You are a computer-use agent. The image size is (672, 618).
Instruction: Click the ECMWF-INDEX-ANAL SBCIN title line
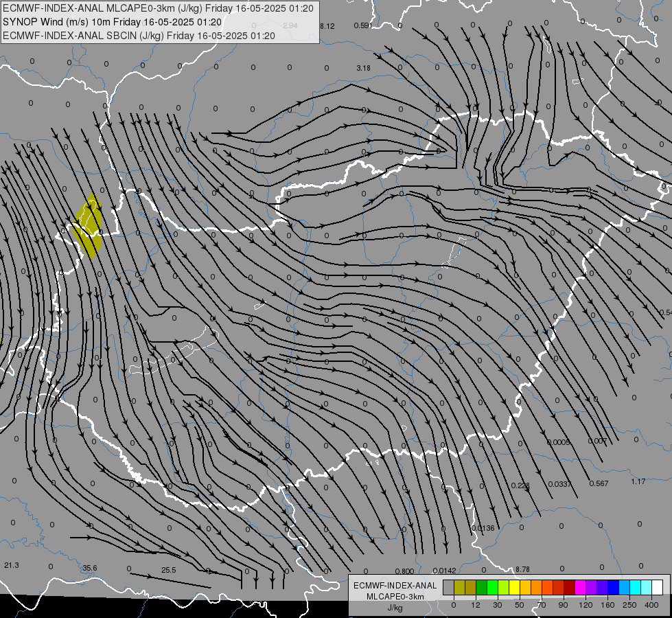point(139,36)
